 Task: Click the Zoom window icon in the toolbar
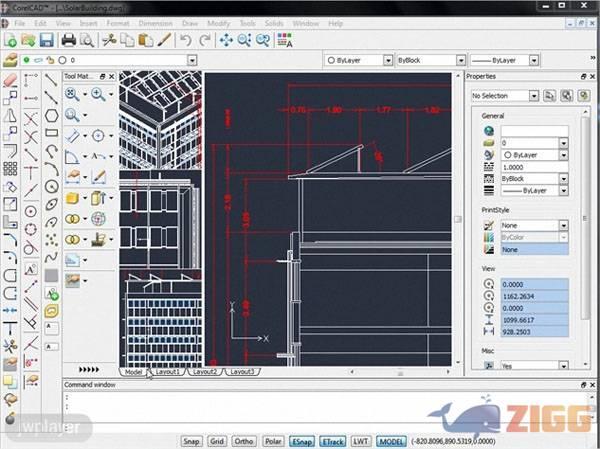pyautogui.click(x=244, y=40)
